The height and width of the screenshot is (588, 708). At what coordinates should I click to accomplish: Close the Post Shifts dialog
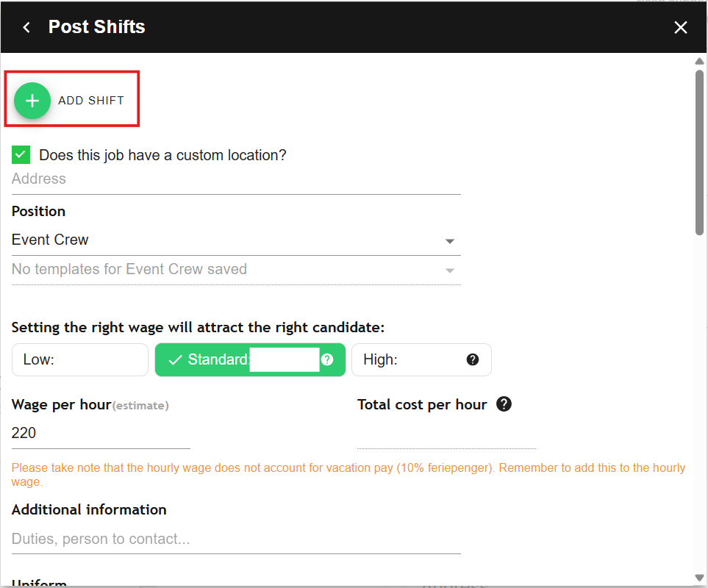tap(681, 27)
